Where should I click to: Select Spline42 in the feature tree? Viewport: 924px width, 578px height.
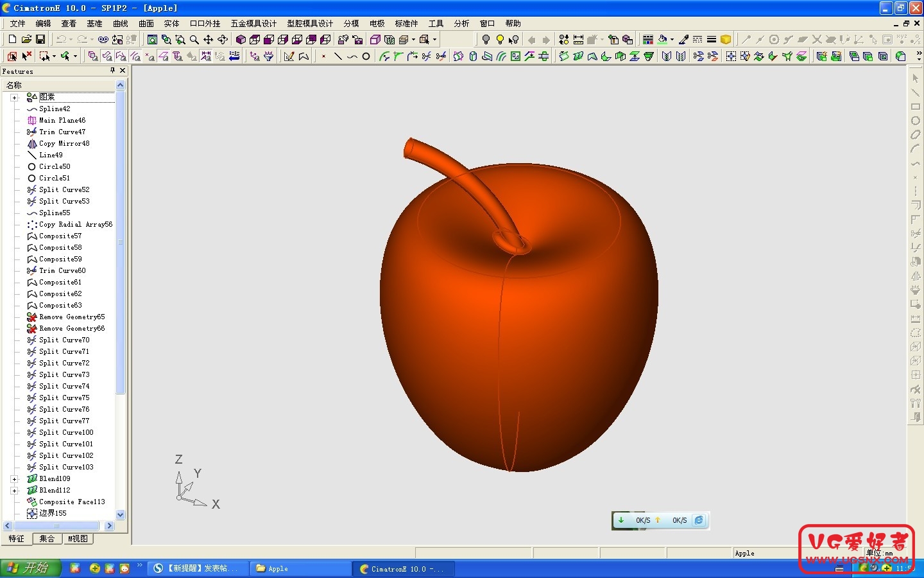pyautogui.click(x=55, y=109)
